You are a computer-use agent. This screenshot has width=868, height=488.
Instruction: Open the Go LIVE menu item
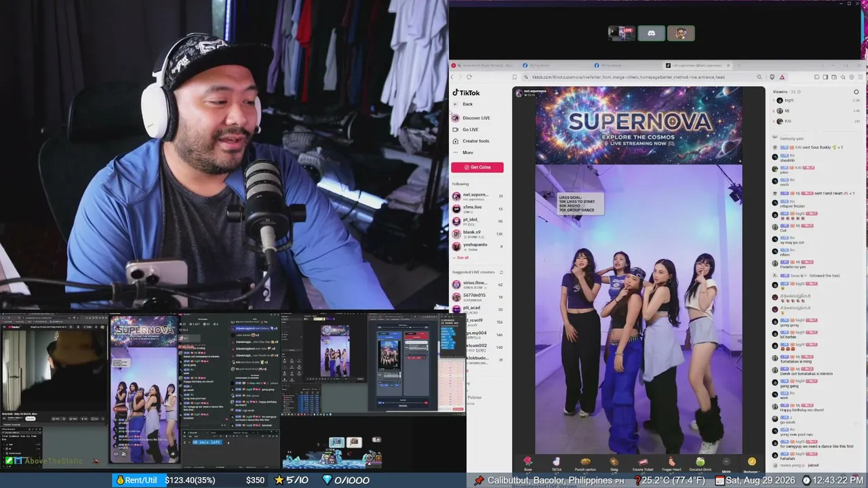(x=466, y=129)
